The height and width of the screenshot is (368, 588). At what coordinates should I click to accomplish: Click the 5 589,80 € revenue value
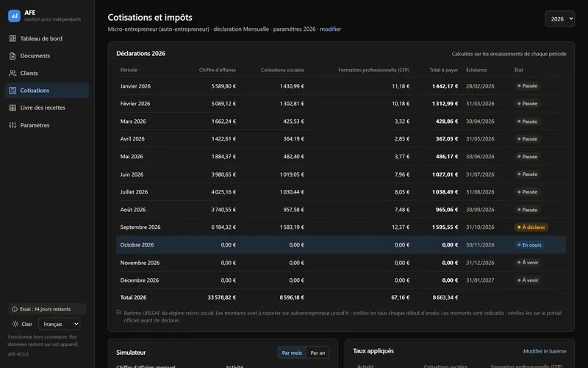pyautogui.click(x=223, y=86)
